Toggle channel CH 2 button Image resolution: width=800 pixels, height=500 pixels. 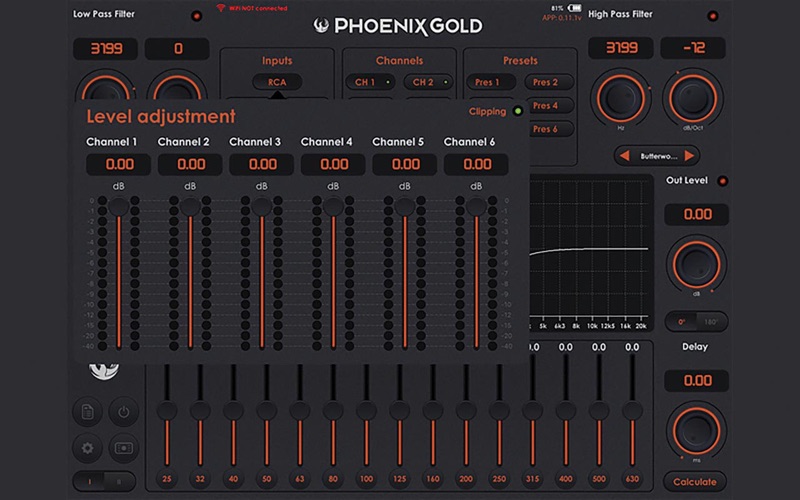(428, 82)
